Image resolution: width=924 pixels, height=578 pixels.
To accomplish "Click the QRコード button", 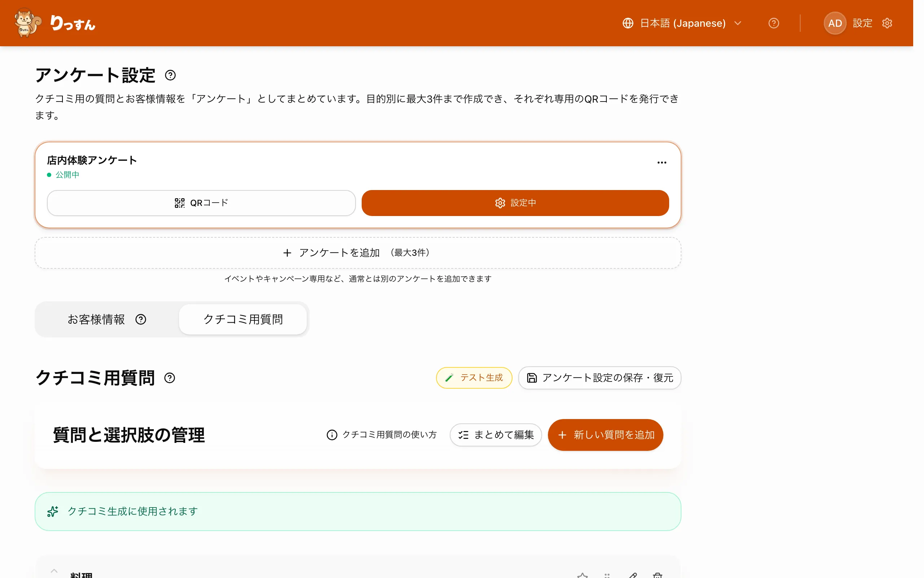I will (x=201, y=203).
